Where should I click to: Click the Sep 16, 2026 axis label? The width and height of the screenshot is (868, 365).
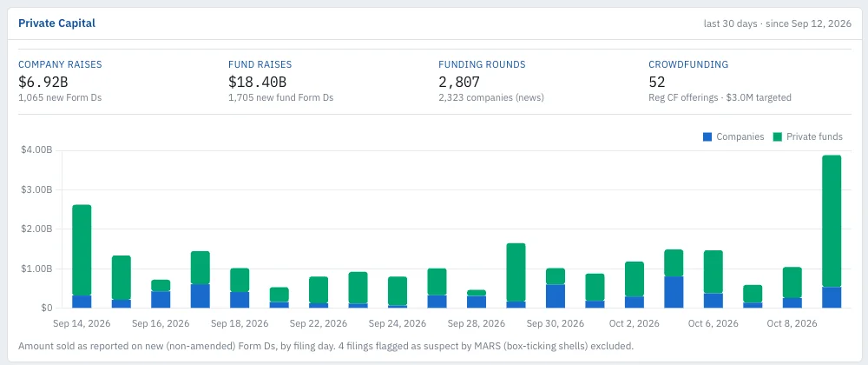[x=161, y=323]
